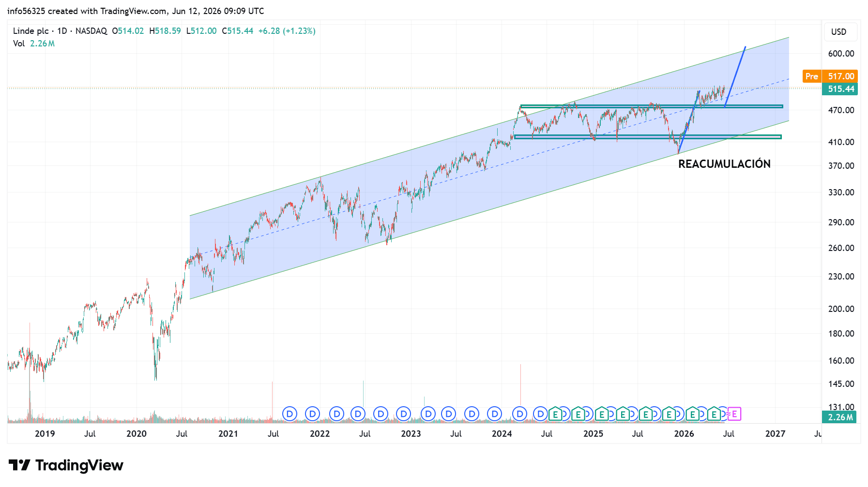
Task: Click the lower green support rectangle near 410
Action: (648, 137)
